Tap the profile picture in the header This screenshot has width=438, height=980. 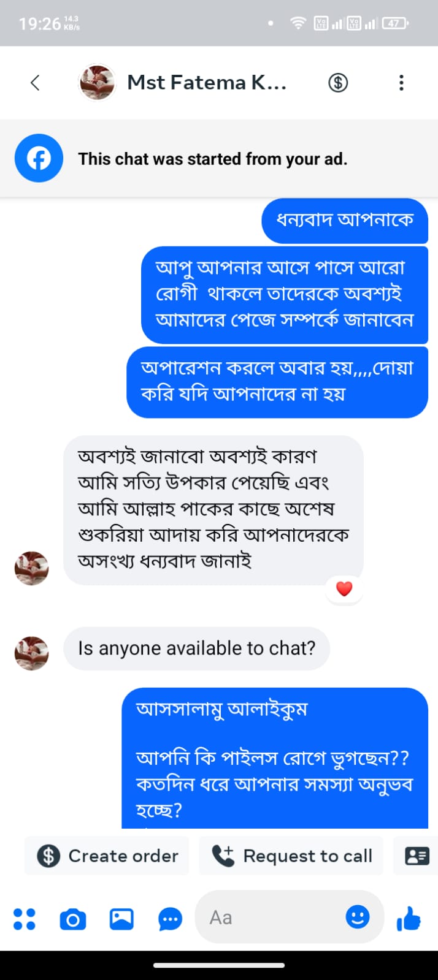(98, 82)
